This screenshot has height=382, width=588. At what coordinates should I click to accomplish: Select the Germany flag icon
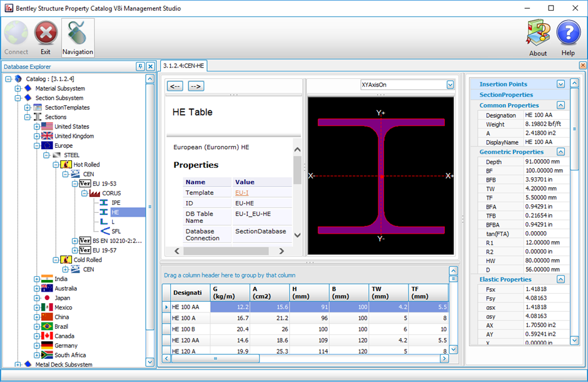point(47,345)
